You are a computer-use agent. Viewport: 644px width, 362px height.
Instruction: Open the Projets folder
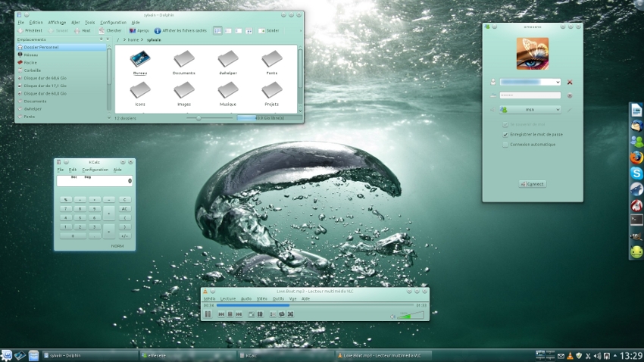(x=271, y=94)
